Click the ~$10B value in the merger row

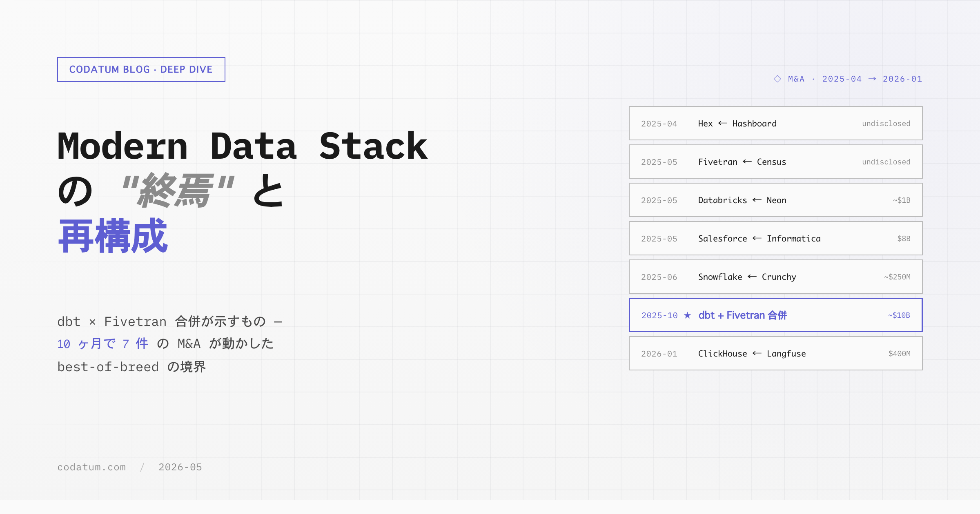(x=899, y=315)
